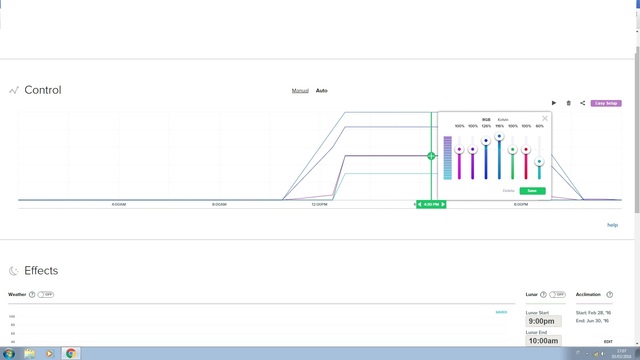Open Lunar help question mark
This screenshot has height=360, width=640.
pyautogui.click(x=543, y=294)
